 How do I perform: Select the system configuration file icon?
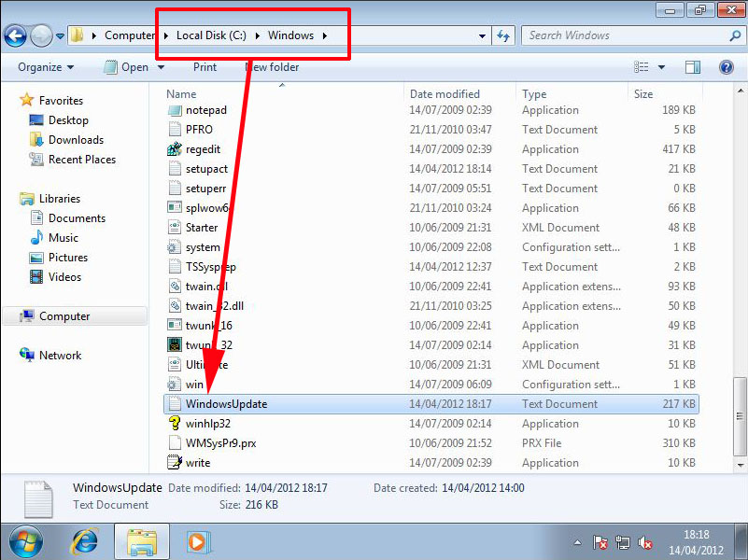[x=174, y=247]
